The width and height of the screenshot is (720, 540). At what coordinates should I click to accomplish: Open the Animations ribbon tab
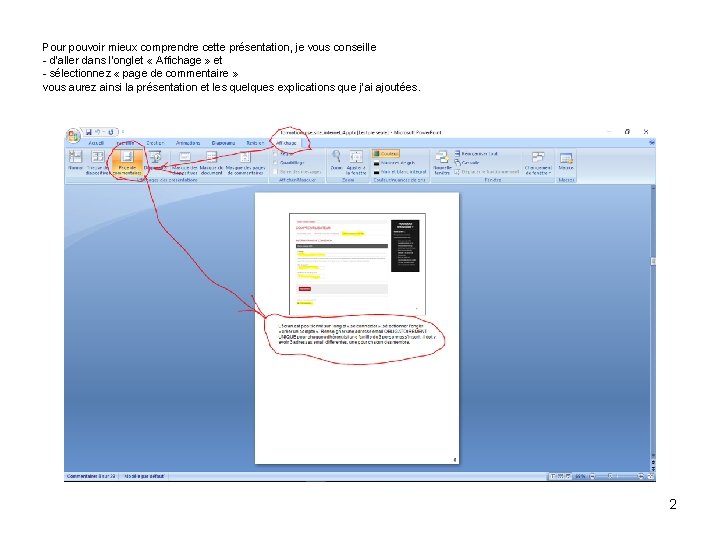(188, 143)
